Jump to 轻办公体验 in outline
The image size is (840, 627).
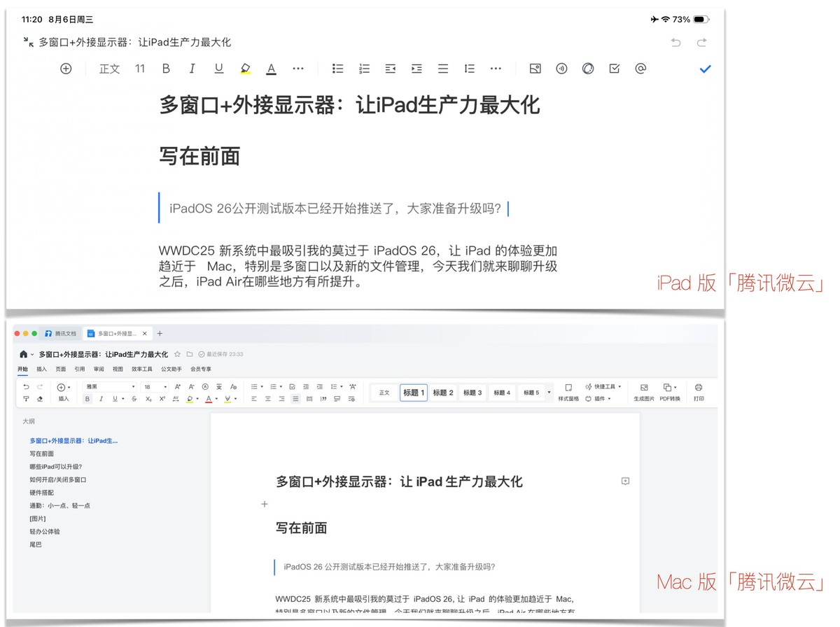tap(45, 531)
